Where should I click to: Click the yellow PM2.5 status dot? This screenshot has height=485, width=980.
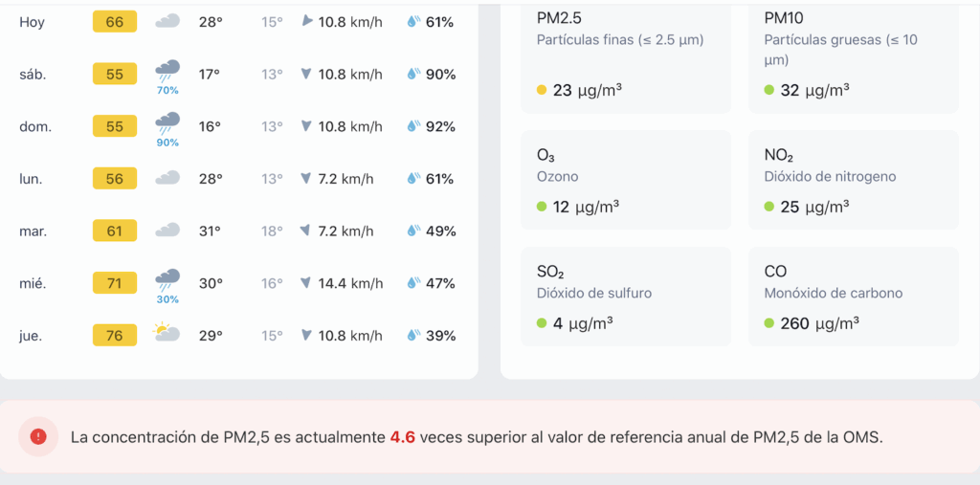coord(542,91)
